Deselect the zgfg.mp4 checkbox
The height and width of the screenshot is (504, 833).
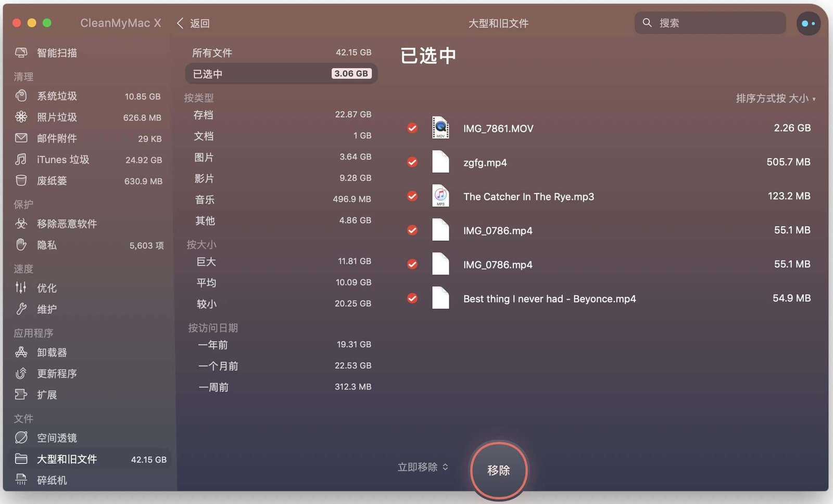pos(412,162)
